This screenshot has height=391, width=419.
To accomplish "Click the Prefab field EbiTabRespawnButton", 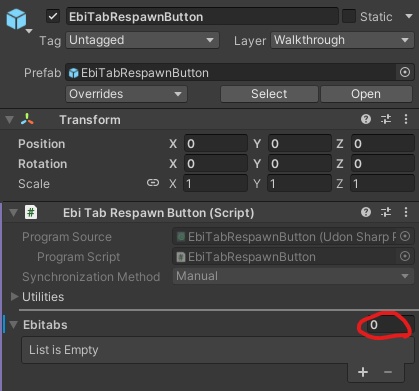I will click(x=230, y=73).
